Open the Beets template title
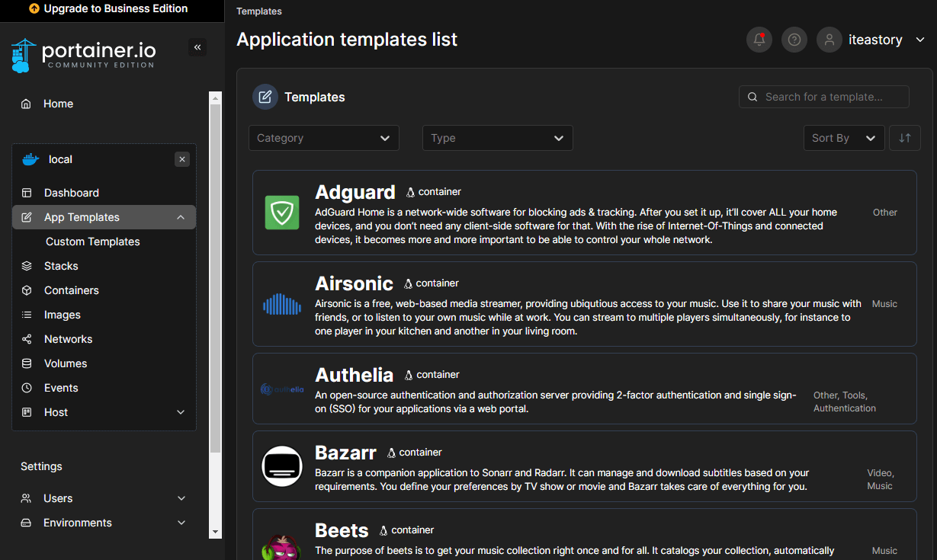 342,530
